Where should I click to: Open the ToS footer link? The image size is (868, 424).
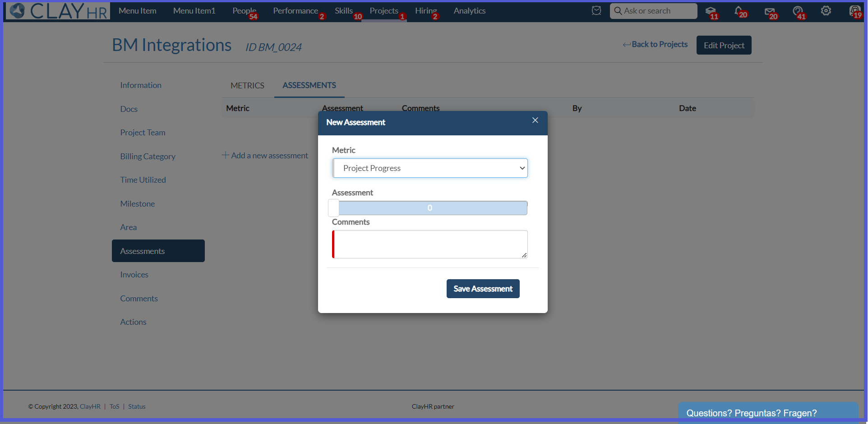[x=115, y=406]
